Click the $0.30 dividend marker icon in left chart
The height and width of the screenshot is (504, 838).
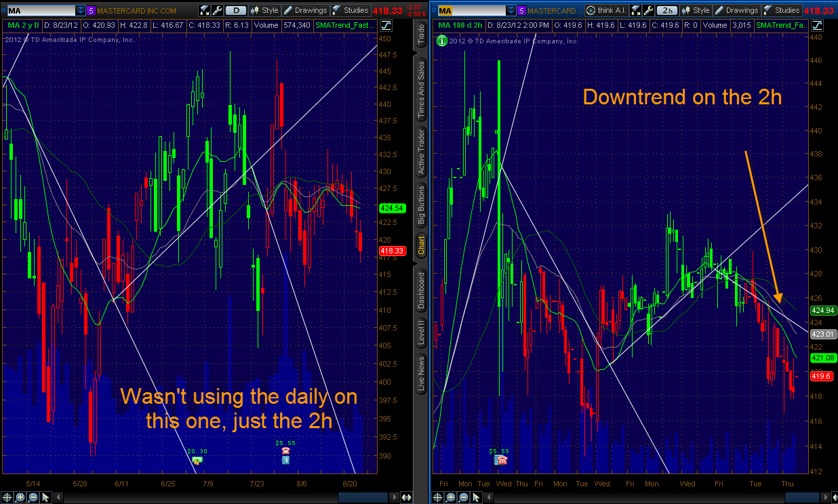197,460
